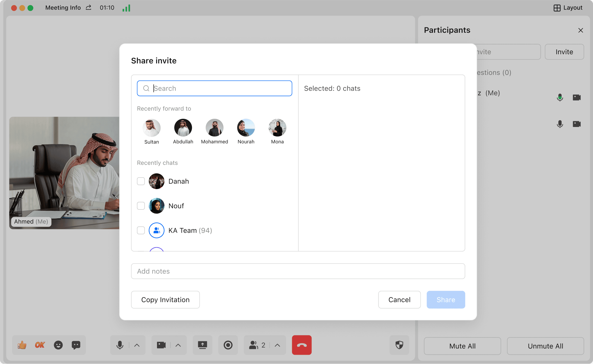Open the security shield icon

coord(399,345)
